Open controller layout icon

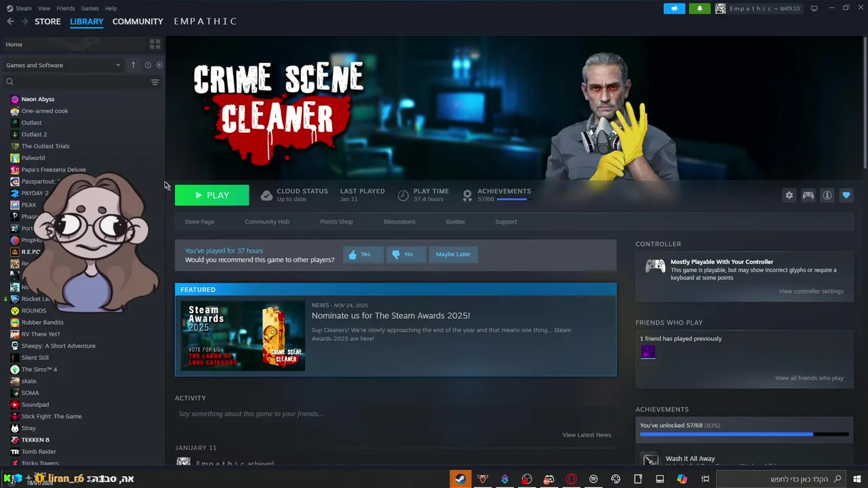(x=808, y=195)
